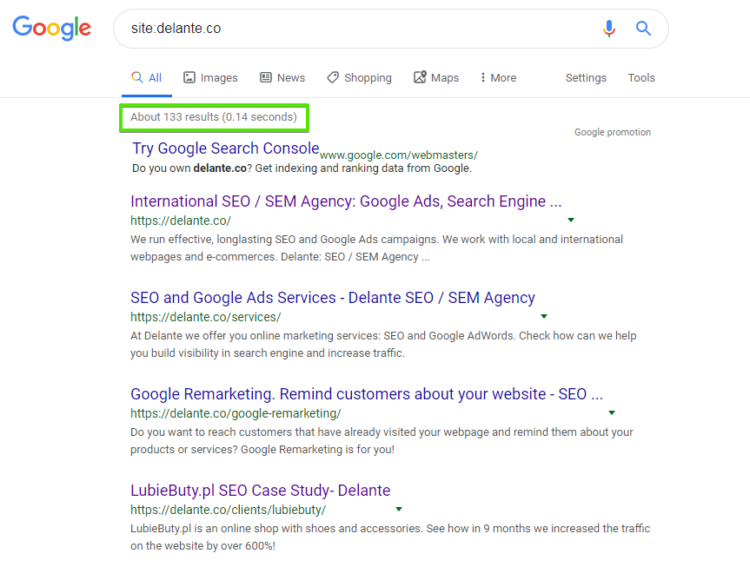Open the Maps tab
This screenshot has width=750, height=567.
436,78
